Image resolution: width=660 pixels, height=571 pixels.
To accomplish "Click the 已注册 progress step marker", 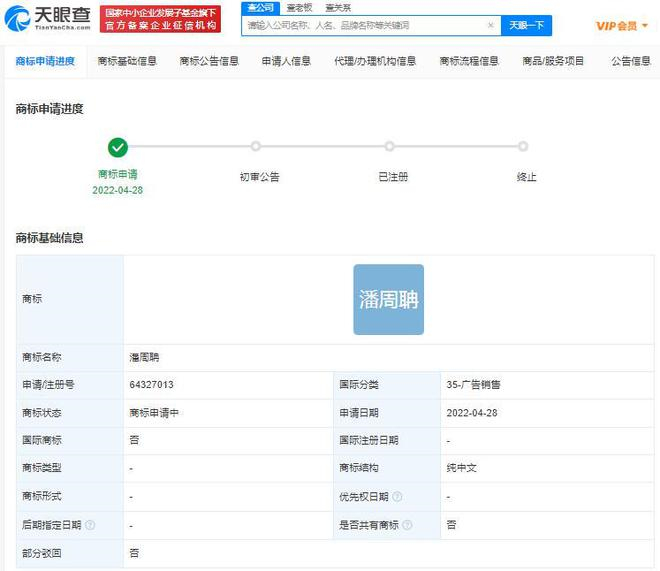I will [390, 146].
